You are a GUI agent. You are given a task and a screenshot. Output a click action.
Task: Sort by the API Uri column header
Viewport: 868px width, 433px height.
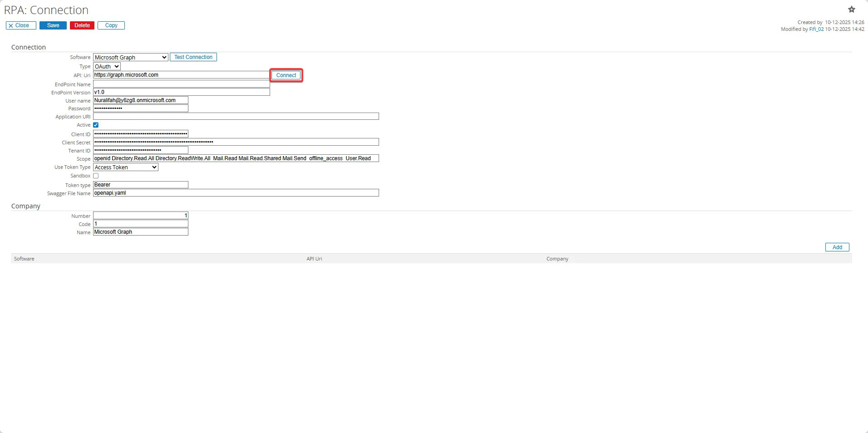[x=314, y=259]
